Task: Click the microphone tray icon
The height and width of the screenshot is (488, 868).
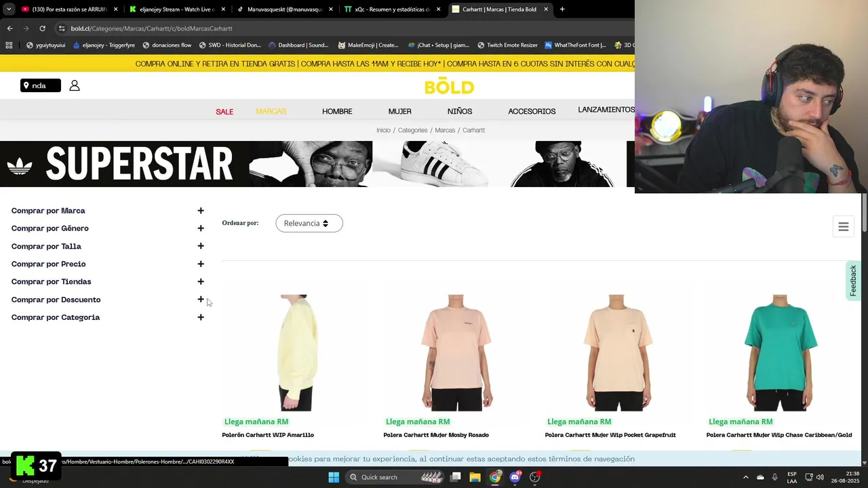Action: click(775, 477)
